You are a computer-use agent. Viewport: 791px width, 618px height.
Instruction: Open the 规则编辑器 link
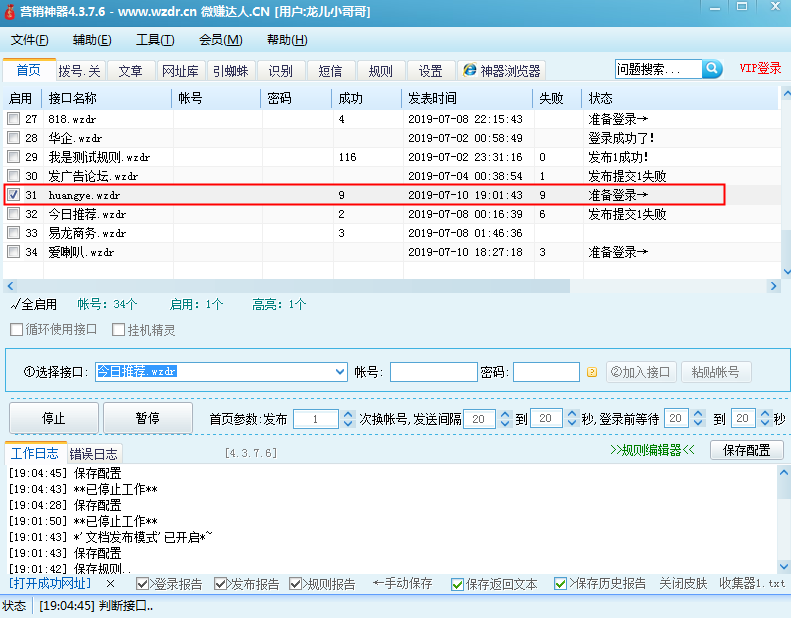pos(652,450)
